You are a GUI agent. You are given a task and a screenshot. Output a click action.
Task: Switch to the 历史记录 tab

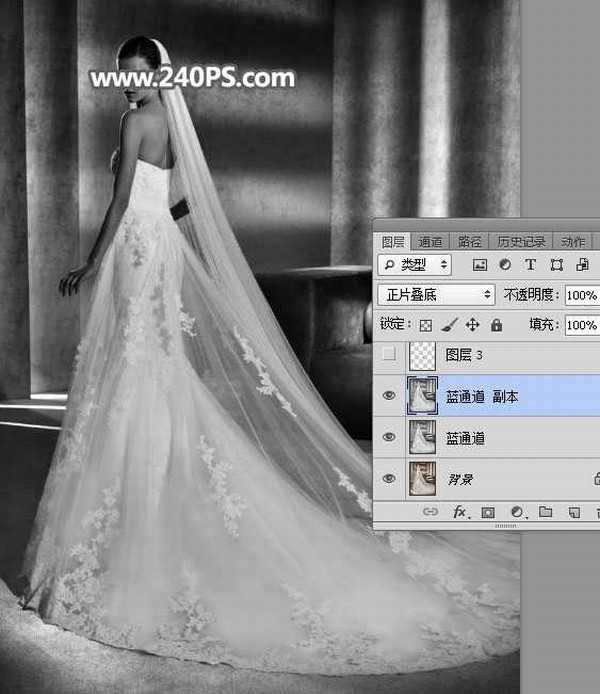520,241
